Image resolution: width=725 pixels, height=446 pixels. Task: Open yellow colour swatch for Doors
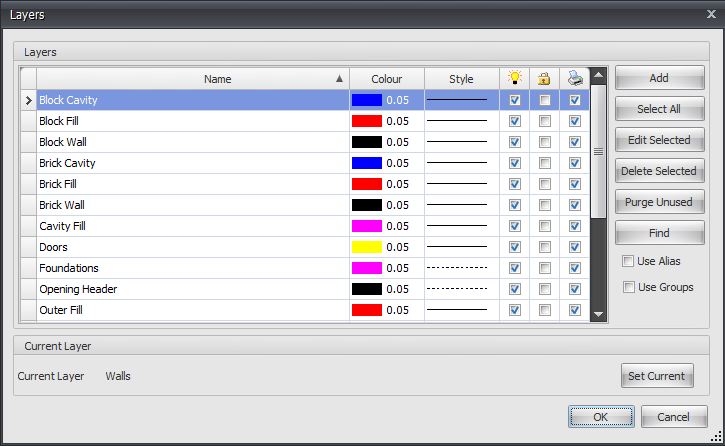pyautogui.click(x=367, y=247)
